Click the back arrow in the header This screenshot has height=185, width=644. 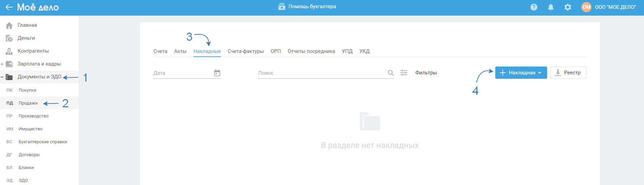point(9,7)
